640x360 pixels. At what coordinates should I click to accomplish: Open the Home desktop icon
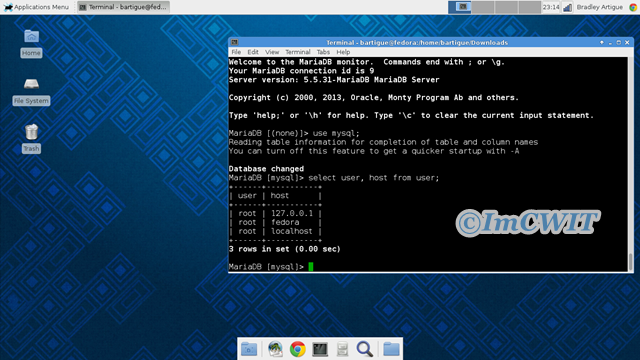[x=31, y=43]
